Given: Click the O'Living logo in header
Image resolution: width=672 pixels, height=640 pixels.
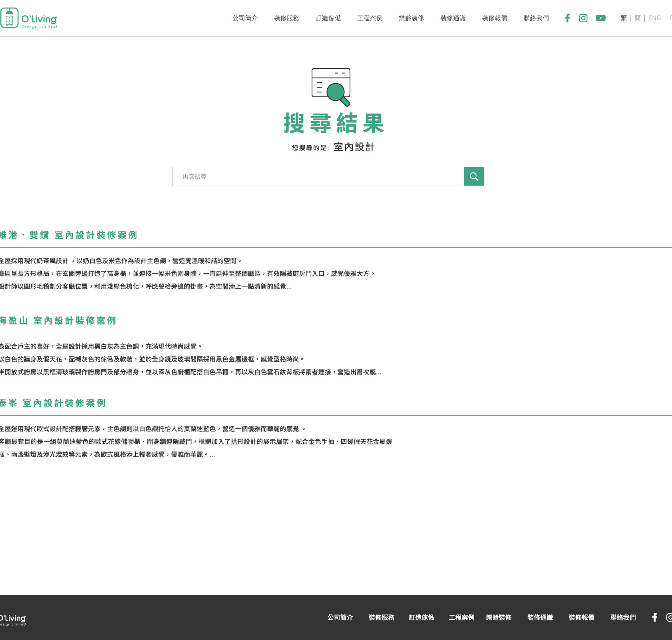Looking at the screenshot, I should coord(29,18).
